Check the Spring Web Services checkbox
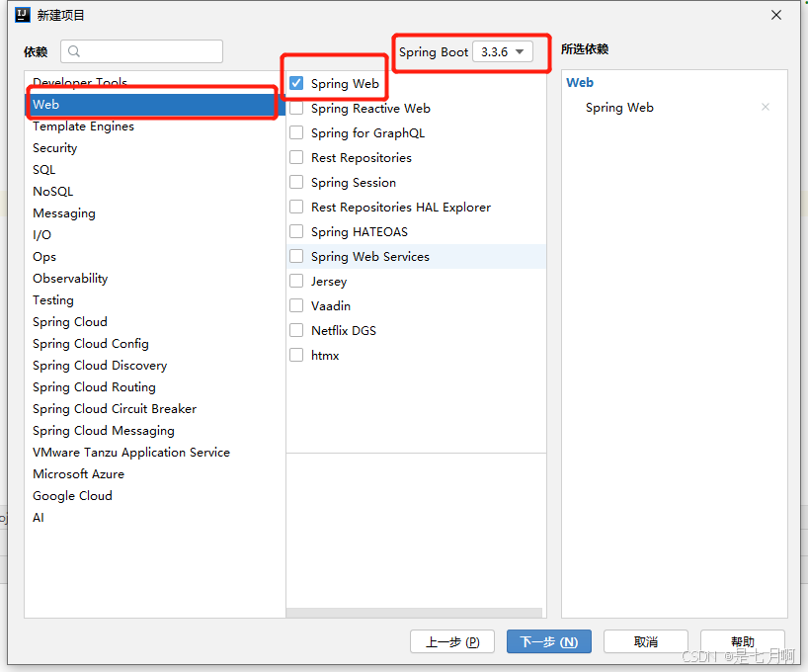The height and width of the screenshot is (672, 808). 296,256
